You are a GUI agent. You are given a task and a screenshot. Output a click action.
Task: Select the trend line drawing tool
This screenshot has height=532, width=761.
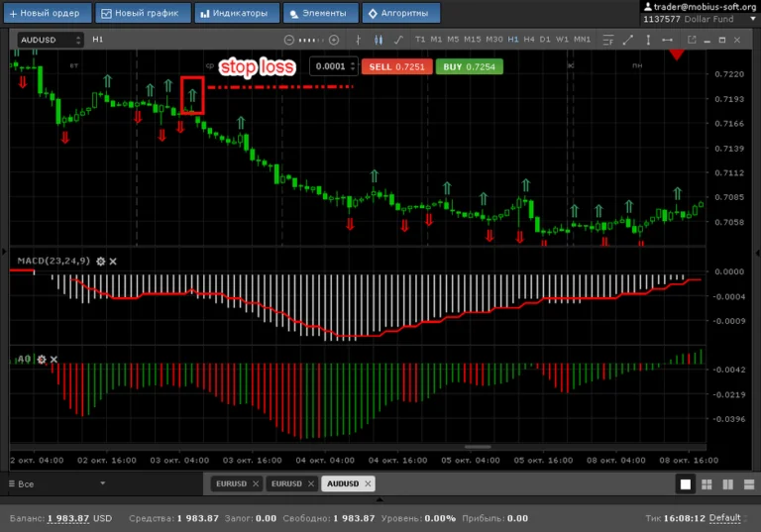pyautogui.click(x=628, y=40)
